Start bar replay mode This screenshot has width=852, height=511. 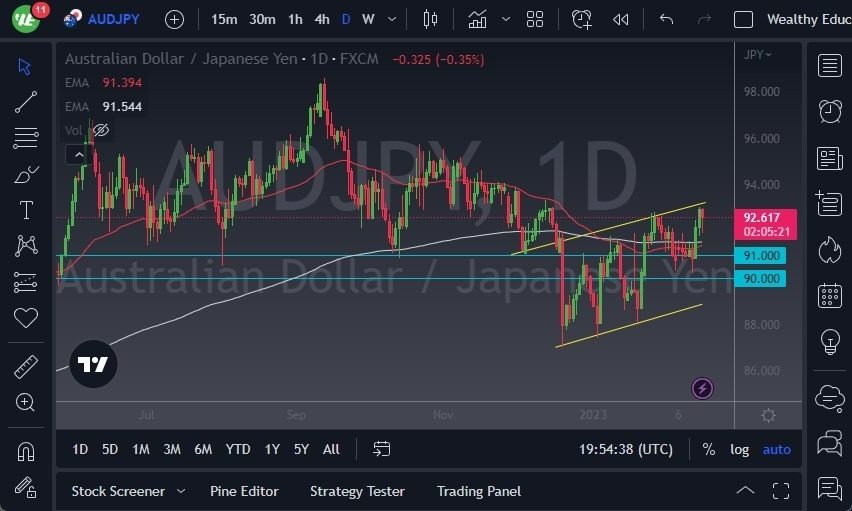click(x=621, y=20)
